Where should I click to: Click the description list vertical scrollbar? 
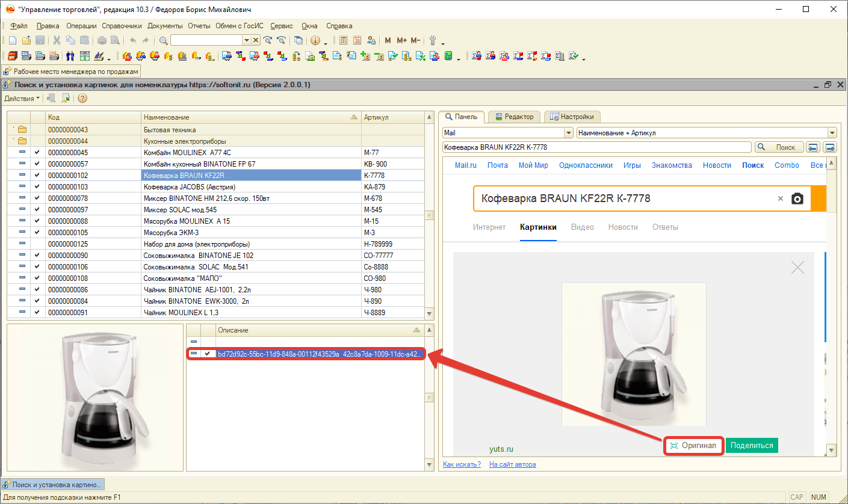coord(429,398)
